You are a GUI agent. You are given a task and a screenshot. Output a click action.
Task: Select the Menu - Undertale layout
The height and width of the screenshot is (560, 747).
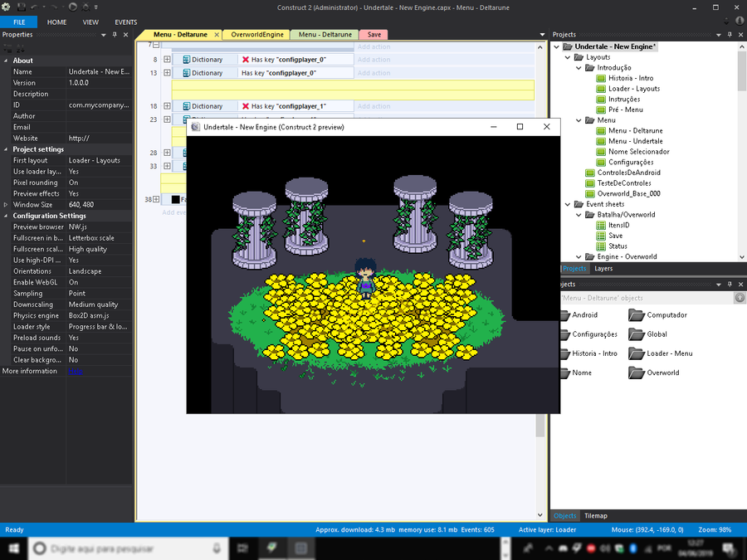click(x=636, y=141)
